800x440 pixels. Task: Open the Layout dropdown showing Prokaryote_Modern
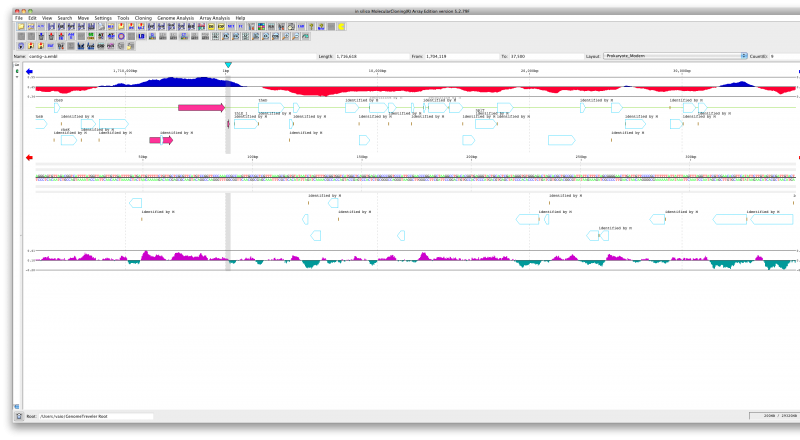coord(675,56)
